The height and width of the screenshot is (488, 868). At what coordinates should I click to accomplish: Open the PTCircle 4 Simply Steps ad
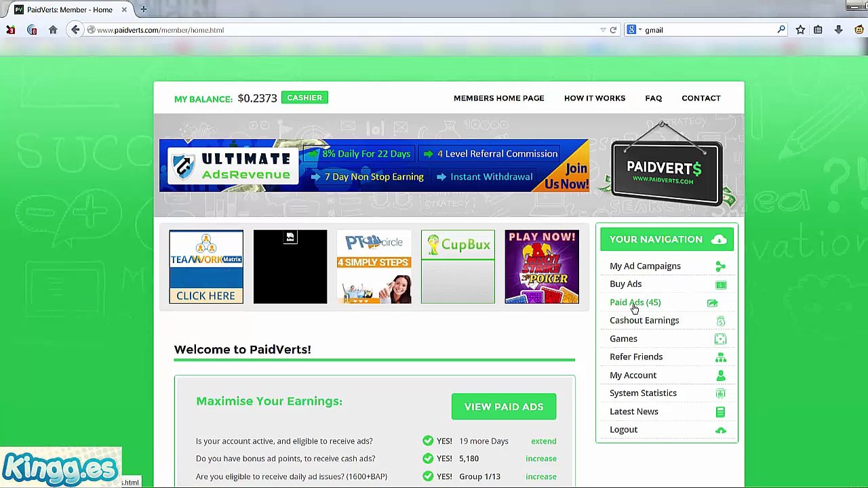[x=374, y=266]
